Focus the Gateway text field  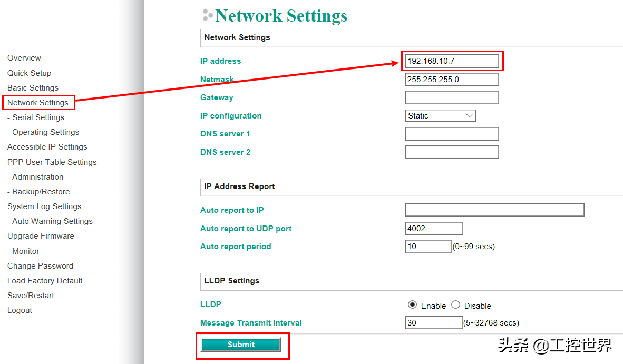(x=452, y=97)
